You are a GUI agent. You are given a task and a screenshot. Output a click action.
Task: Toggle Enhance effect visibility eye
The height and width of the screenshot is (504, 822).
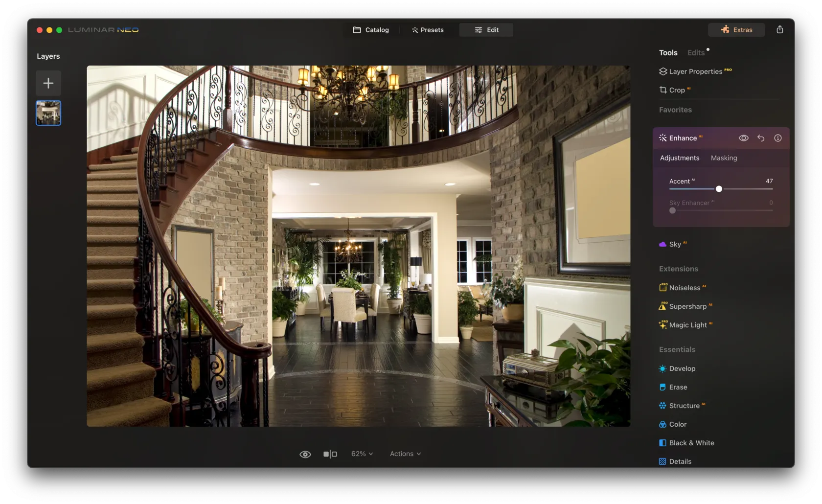coord(743,138)
